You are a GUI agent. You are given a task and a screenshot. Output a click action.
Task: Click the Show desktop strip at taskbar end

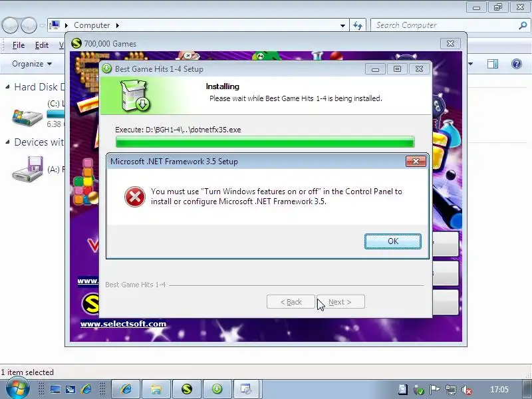pos(527,389)
